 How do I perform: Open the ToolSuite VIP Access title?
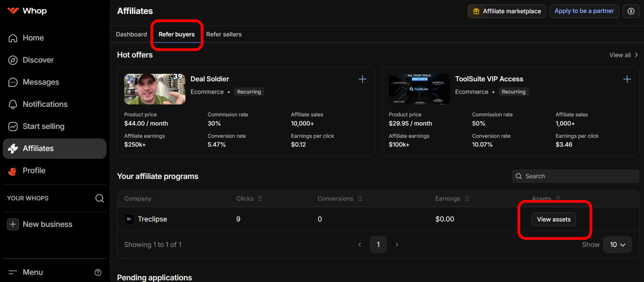pos(489,79)
